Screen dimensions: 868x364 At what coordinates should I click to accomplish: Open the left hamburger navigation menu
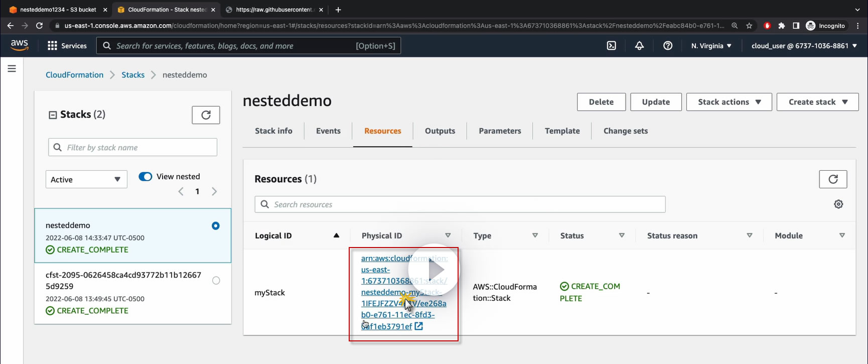point(12,69)
